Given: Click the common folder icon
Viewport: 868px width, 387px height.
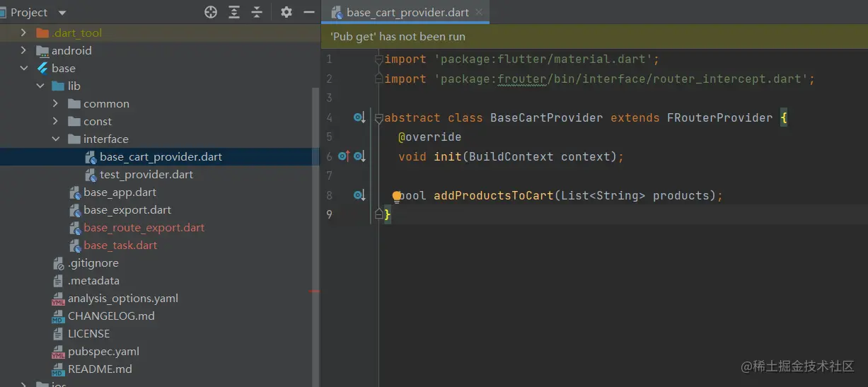Looking at the screenshot, I should click(74, 103).
